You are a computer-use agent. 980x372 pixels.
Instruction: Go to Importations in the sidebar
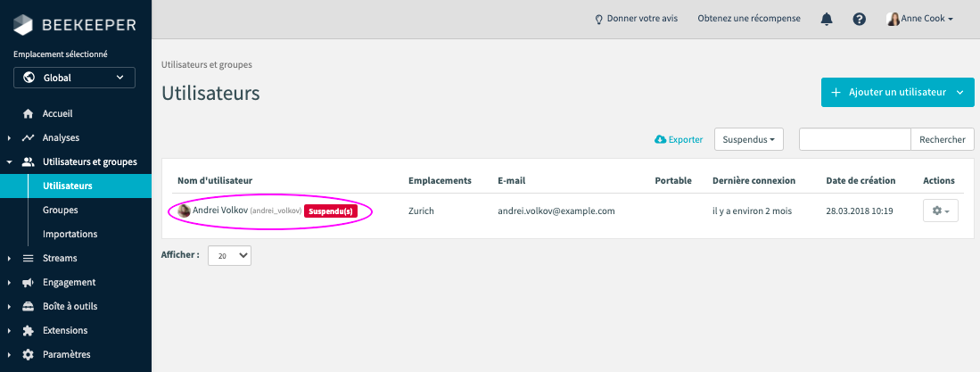pos(70,235)
